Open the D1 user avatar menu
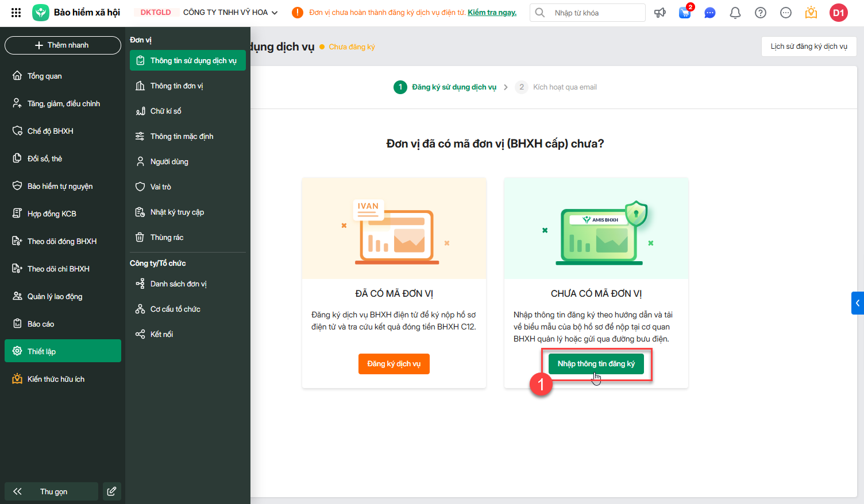Viewport: 864px width, 504px height. 839,13
